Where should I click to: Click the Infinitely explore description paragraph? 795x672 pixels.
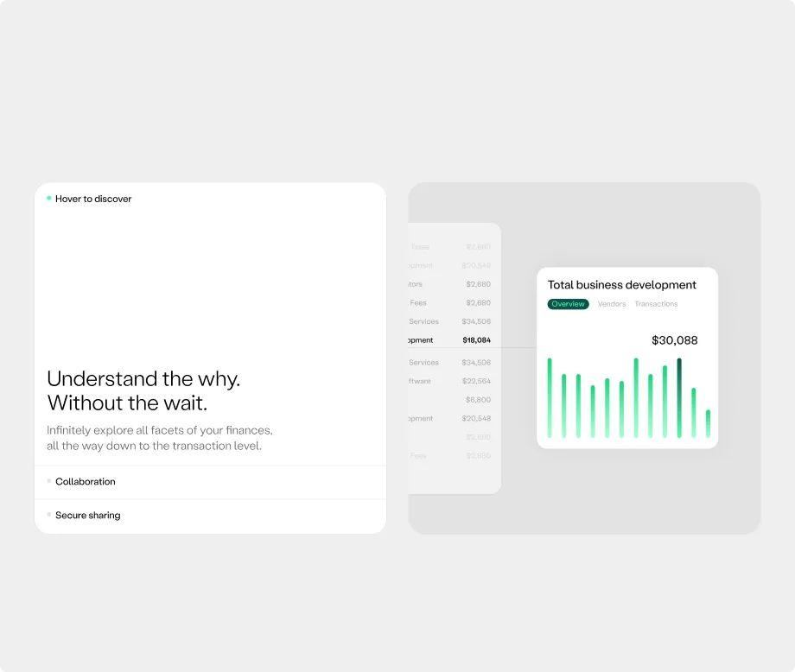[x=159, y=438]
